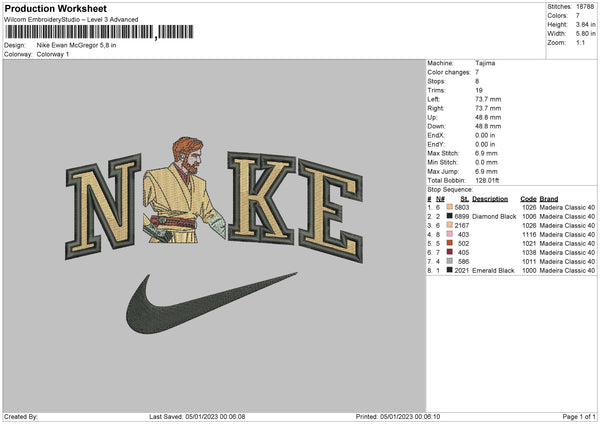Click the stitch count 5803
Image resolution: width=600 pixels, height=424 pixels.
(462, 207)
